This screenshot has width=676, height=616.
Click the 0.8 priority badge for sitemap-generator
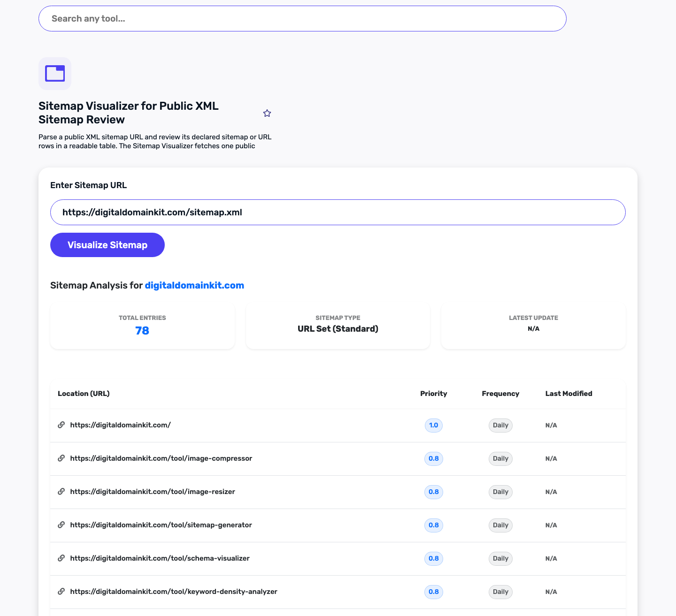(x=434, y=525)
